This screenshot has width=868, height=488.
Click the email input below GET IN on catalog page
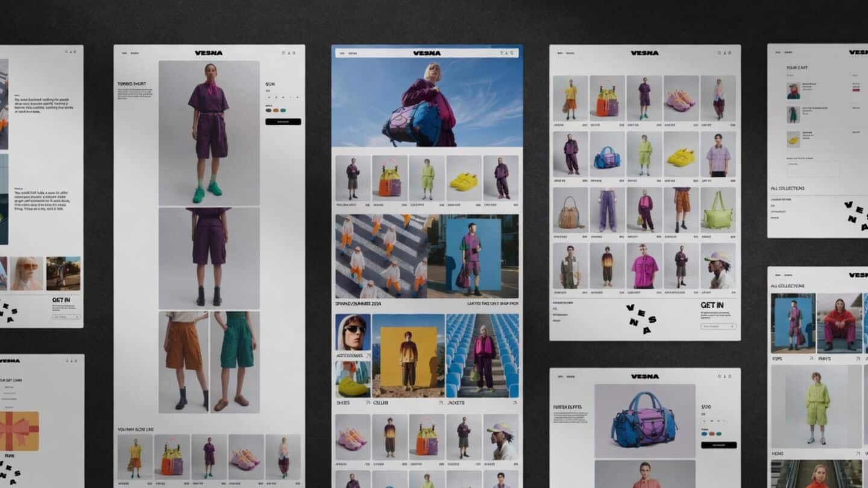pyautogui.click(x=719, y=326)
